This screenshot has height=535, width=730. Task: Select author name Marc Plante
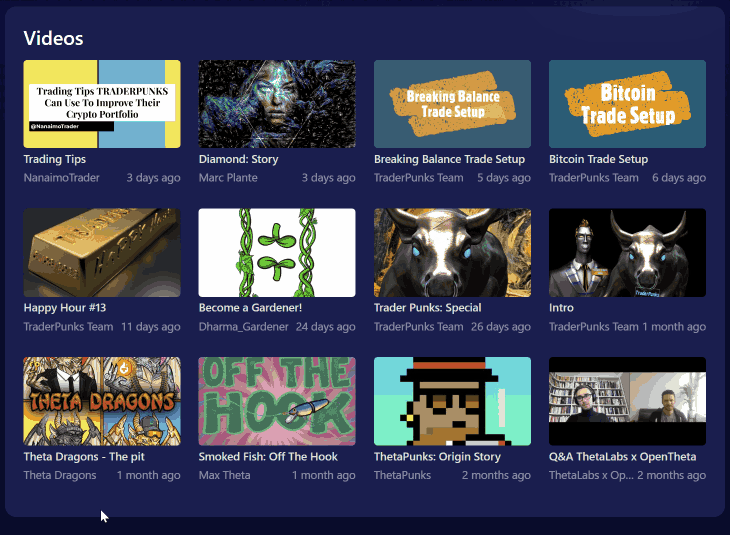tap(228, 178)
